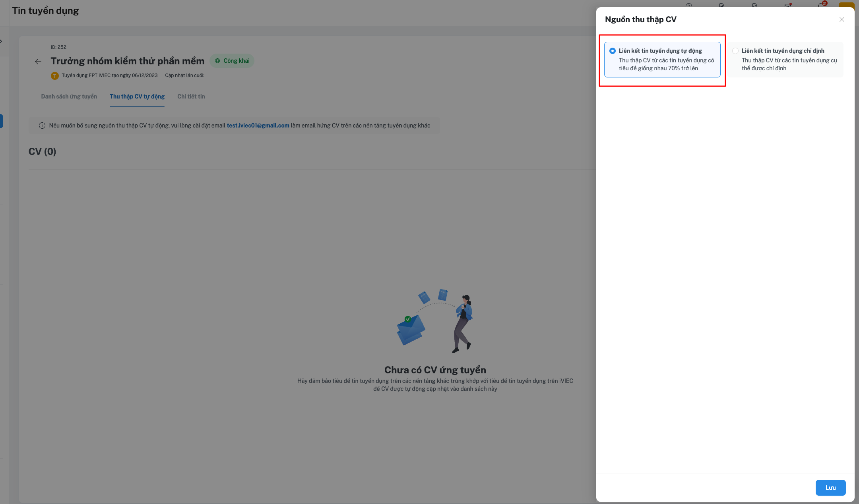Click the test.iviec01@gmail.com email link

pyautogui.click(x=258, y=126)
